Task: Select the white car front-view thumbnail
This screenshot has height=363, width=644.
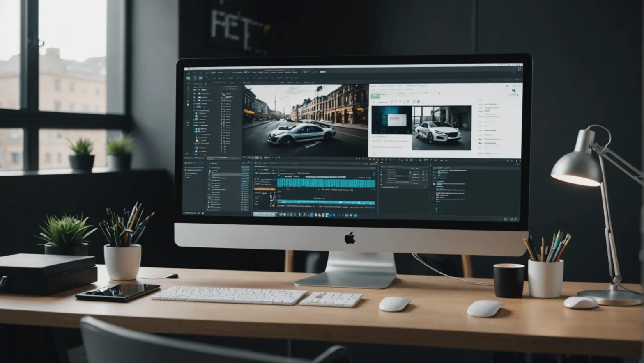Action: 442,128
